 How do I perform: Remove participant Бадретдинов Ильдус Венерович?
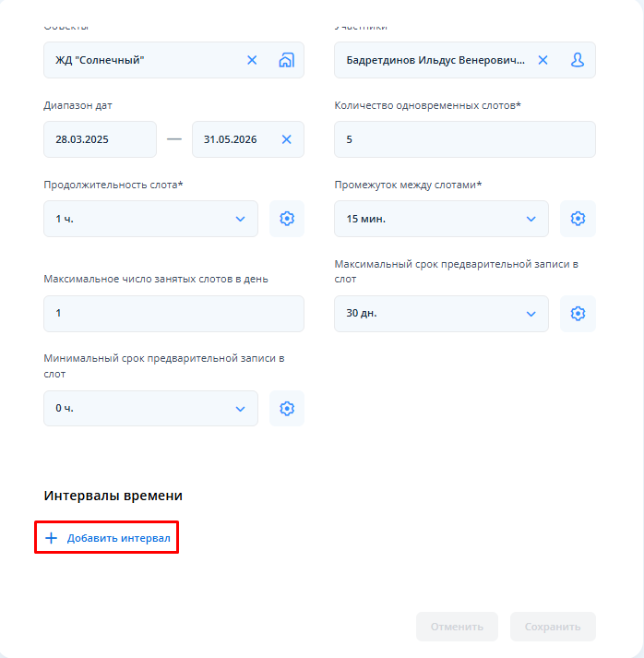point(543,60)
